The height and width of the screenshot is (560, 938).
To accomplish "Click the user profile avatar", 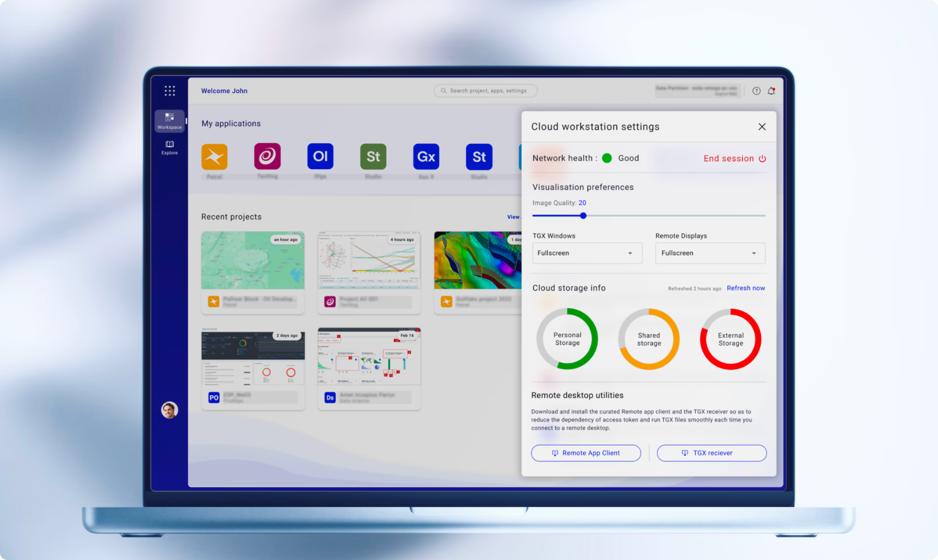I will 170,410.
